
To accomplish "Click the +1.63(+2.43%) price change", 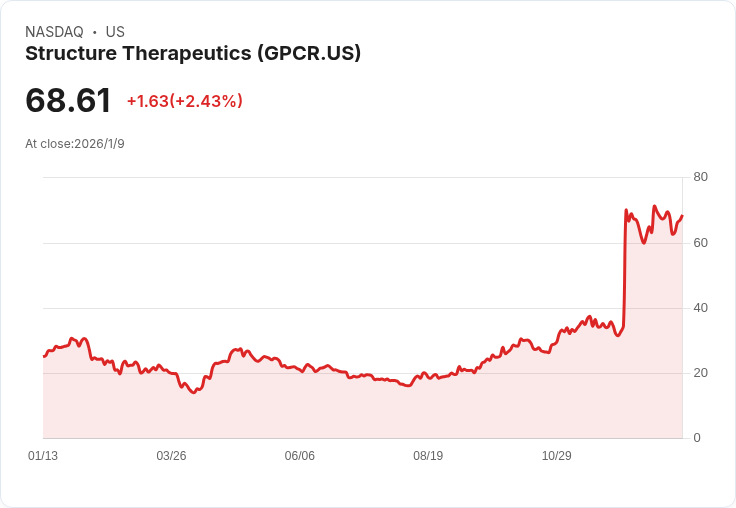I will point(185,101).
